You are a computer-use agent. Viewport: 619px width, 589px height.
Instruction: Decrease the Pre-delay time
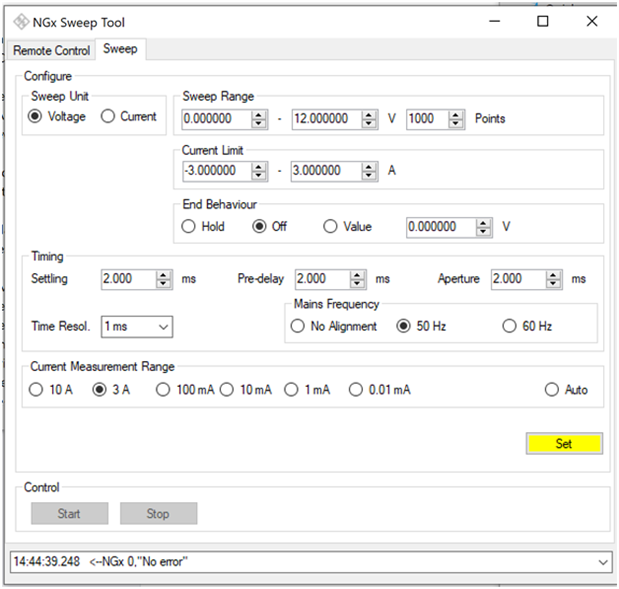pos(357,283)
